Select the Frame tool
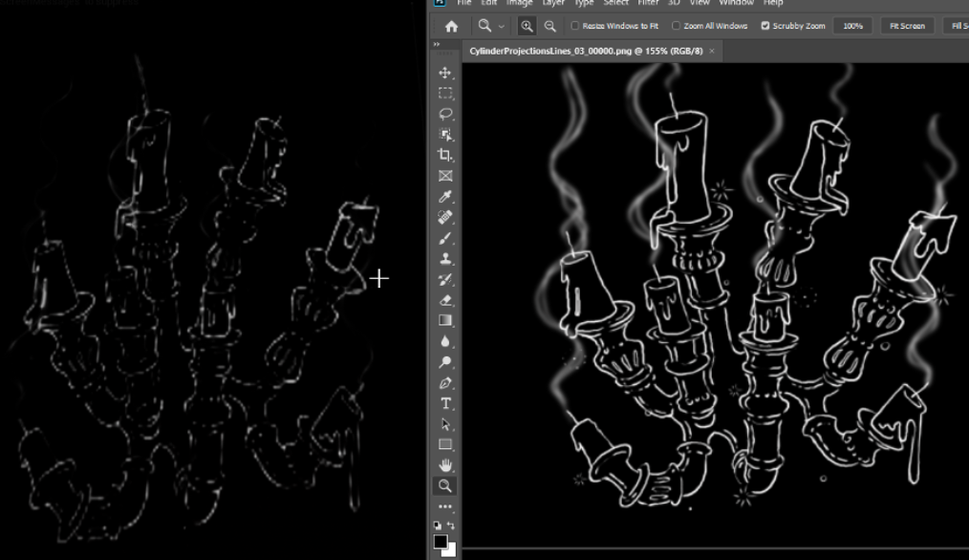Viewport: 969px width, 560px height. [x=445, y=176]
